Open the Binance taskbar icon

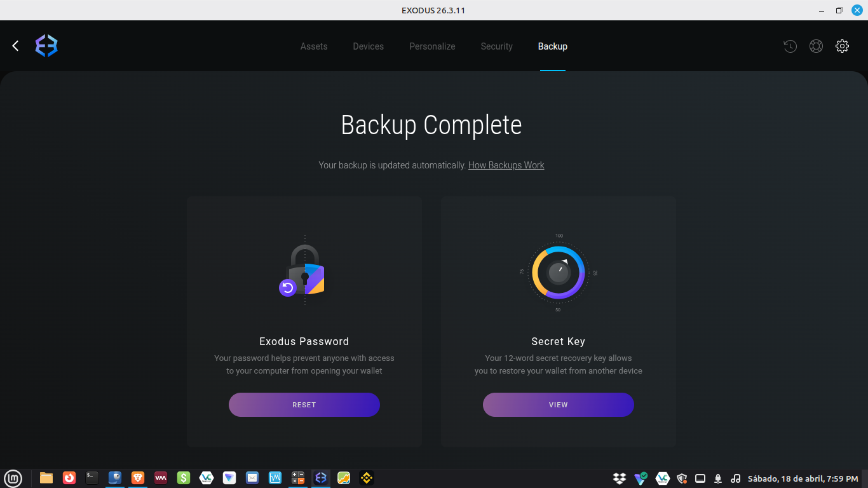point(367,478)
